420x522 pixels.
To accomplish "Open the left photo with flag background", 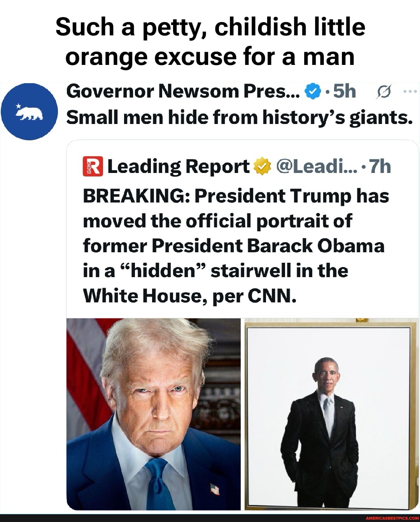I will click(x=154, y=414).
